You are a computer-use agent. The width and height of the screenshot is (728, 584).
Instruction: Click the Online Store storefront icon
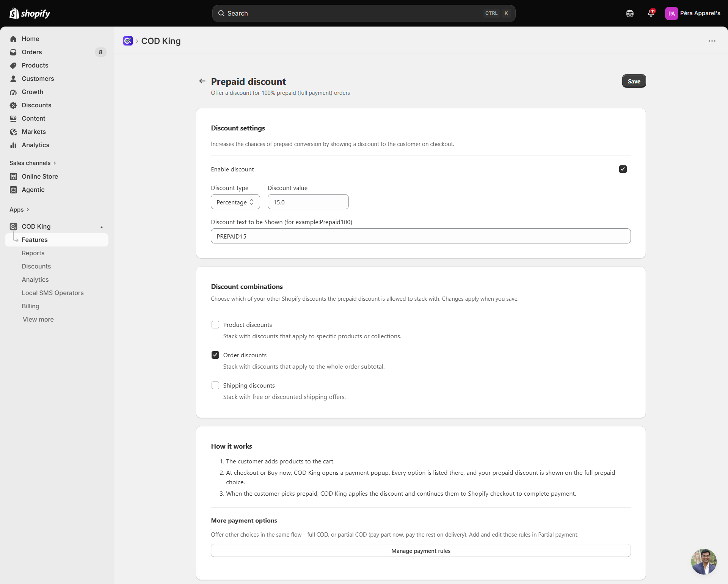[13, 177]
